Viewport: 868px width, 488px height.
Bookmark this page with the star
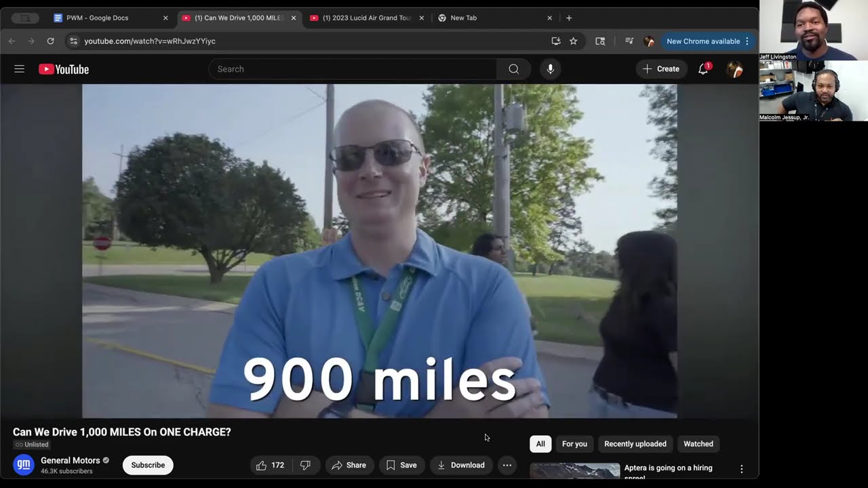[573, 41]
